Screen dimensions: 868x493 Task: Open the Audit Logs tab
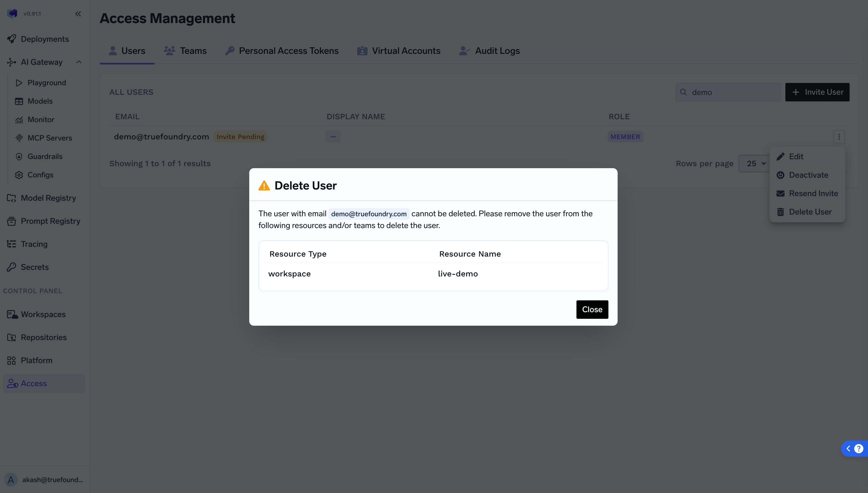tap(489, 51)
